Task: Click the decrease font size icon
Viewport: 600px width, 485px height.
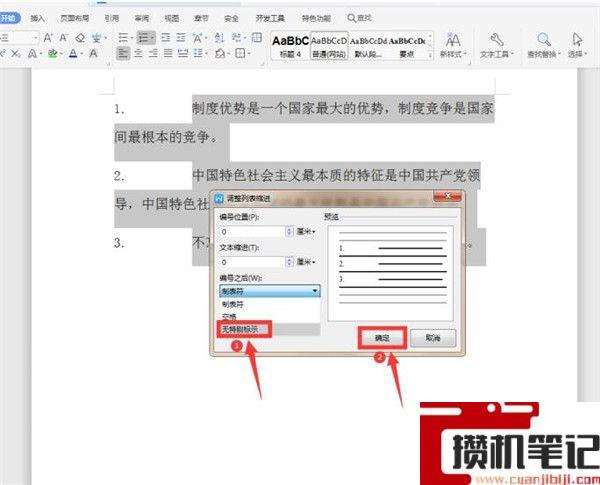Action: pos(64,38)
